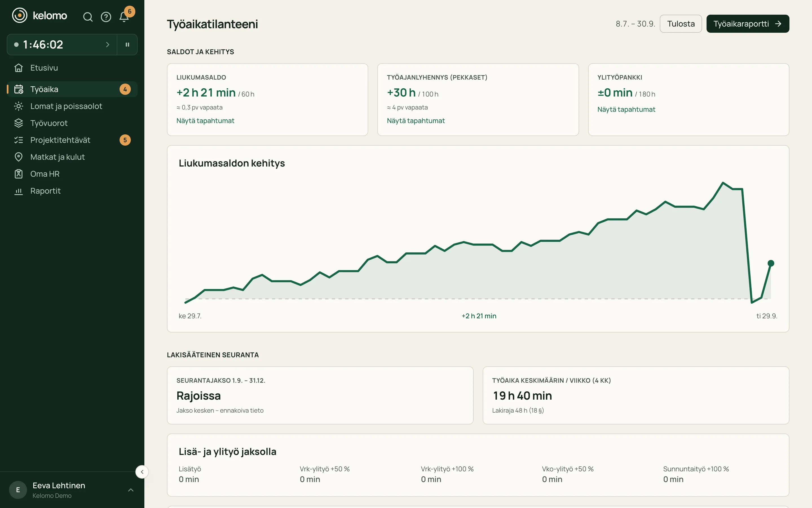The image size is (812, 508).
Task: Open the help question mark icon
Action: (106, 17)
